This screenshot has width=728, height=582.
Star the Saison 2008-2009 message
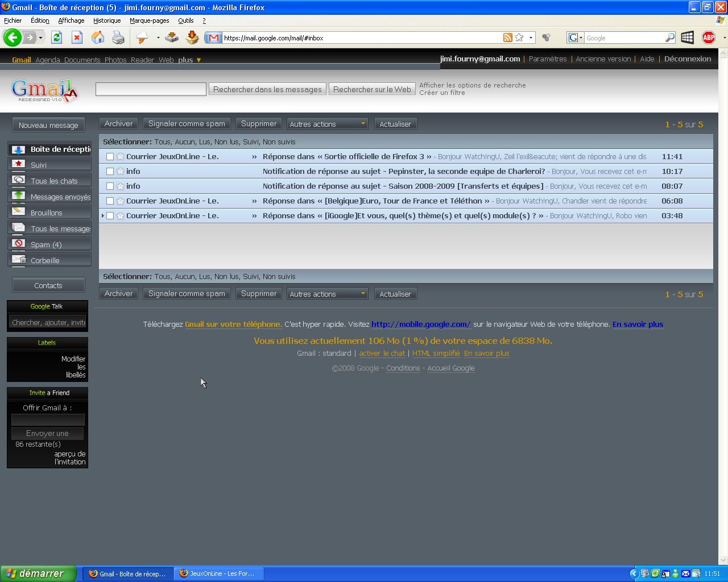[121, 186]
